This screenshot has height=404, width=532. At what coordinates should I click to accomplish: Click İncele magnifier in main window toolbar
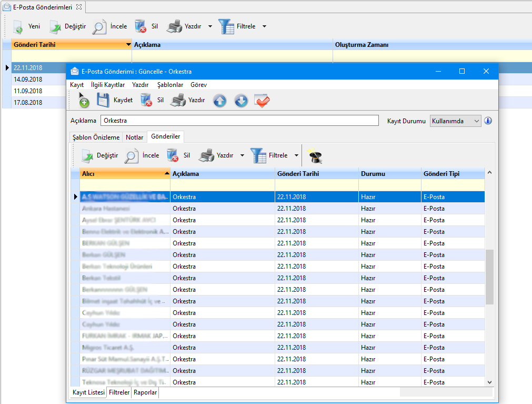[99, 26]
